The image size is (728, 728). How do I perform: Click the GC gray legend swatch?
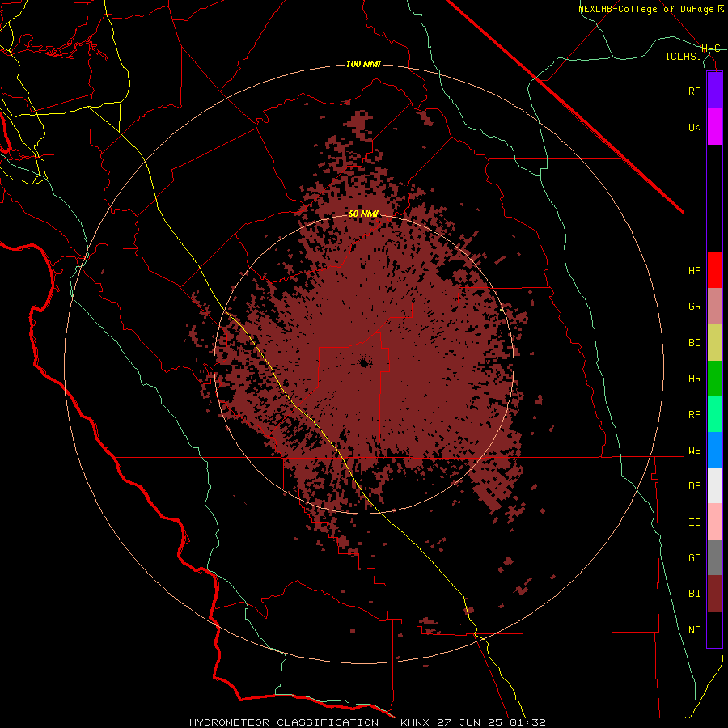point(714,557)
